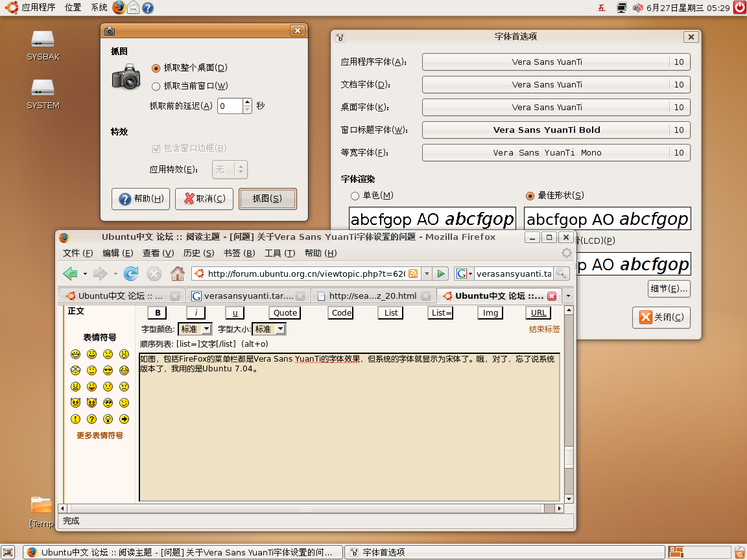Image resolution: width=747 pixels, height=560 pixels.
Task: Click the volume speaker tray icon
Action: [638, 8]
